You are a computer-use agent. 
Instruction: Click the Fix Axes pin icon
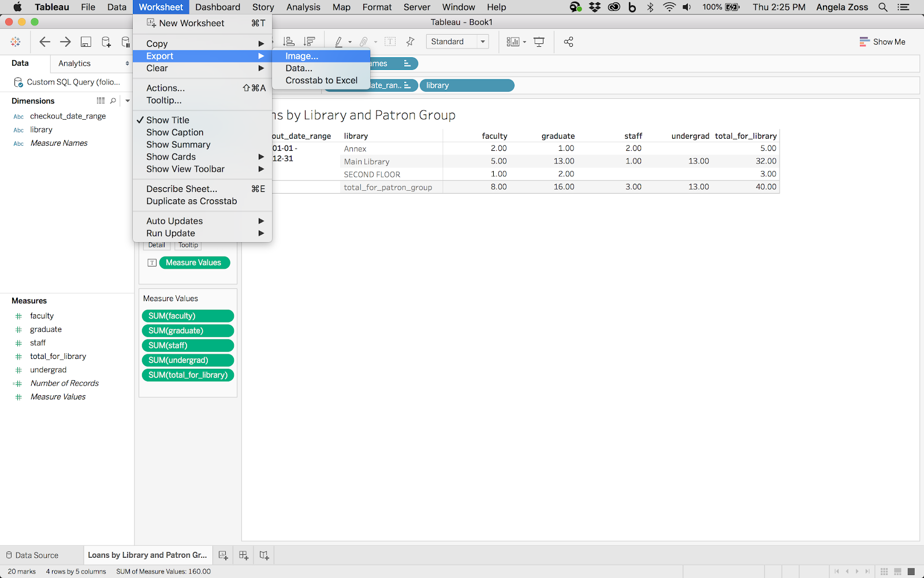tap(410, 42)
